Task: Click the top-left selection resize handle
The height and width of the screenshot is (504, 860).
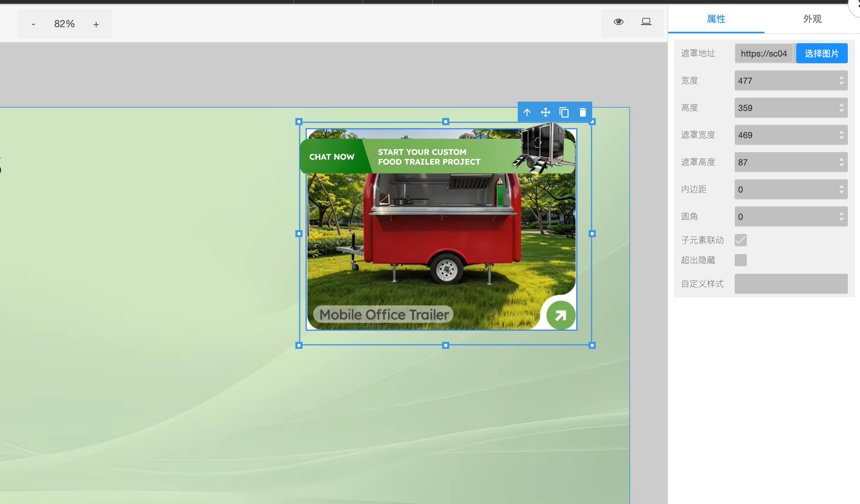Action: click(299, 122)
